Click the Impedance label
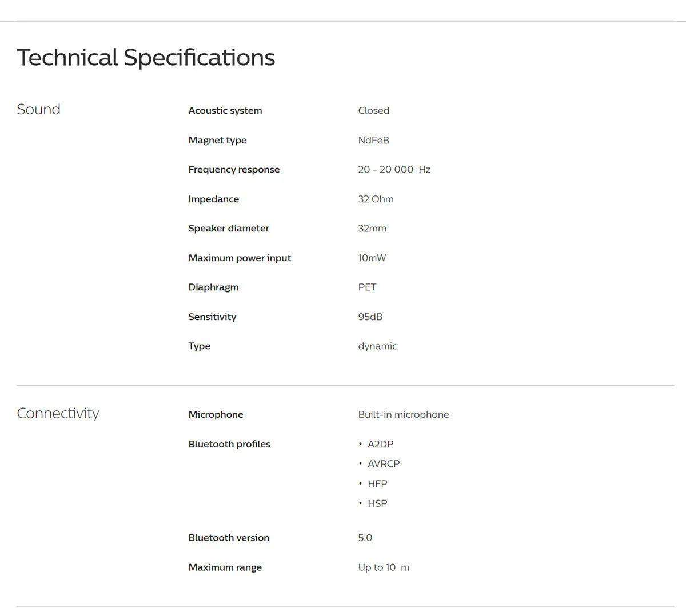 [214, 199]
